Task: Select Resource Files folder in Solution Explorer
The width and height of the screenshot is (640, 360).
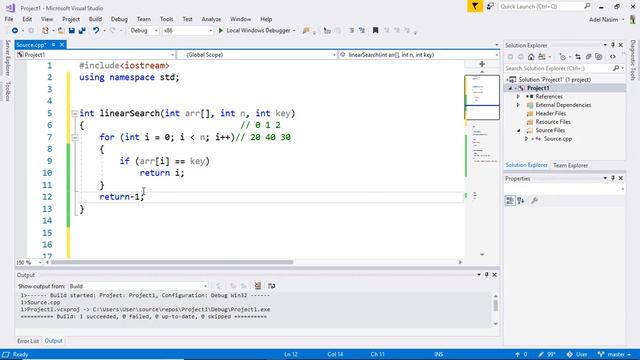Action: click(553, 122)
